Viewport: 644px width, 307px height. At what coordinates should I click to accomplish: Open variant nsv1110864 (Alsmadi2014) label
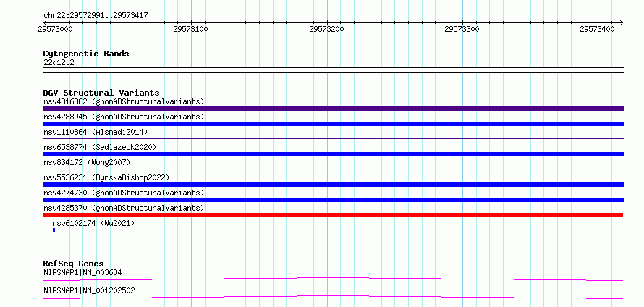coord(96,132)
